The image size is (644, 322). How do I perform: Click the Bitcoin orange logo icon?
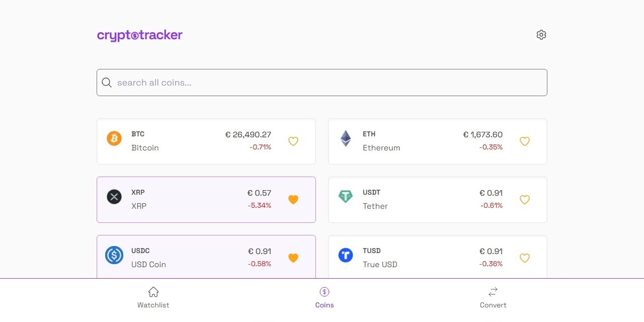[114, 138]
